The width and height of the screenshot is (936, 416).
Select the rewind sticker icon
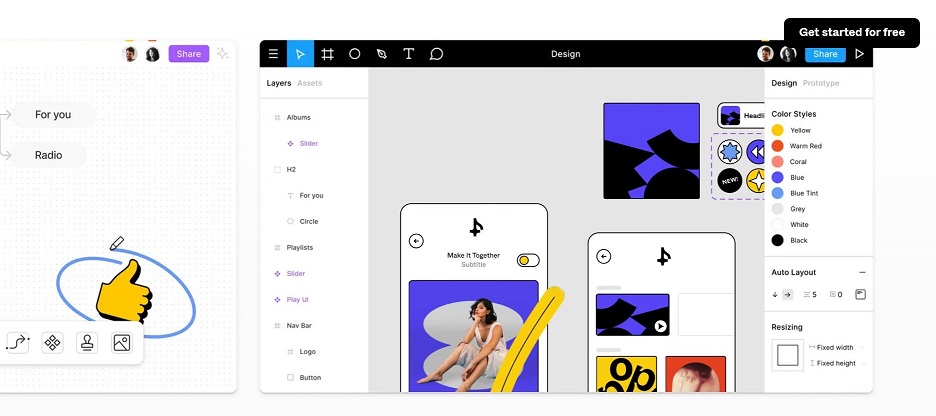click(756, 152)
